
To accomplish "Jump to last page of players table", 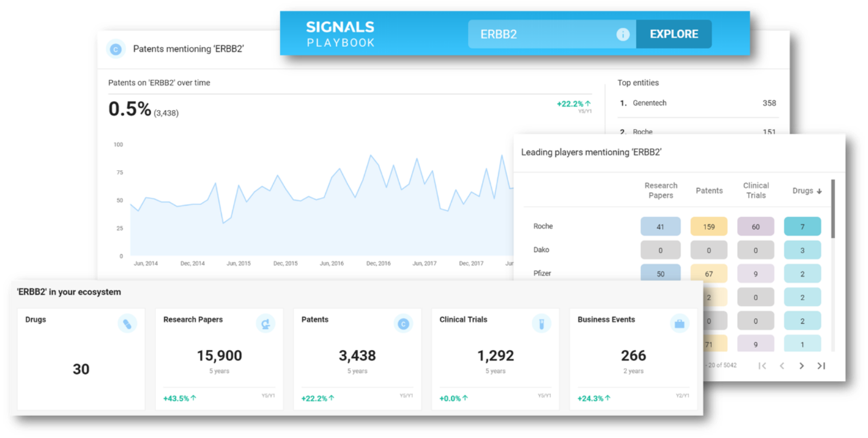I will point(821,366).
